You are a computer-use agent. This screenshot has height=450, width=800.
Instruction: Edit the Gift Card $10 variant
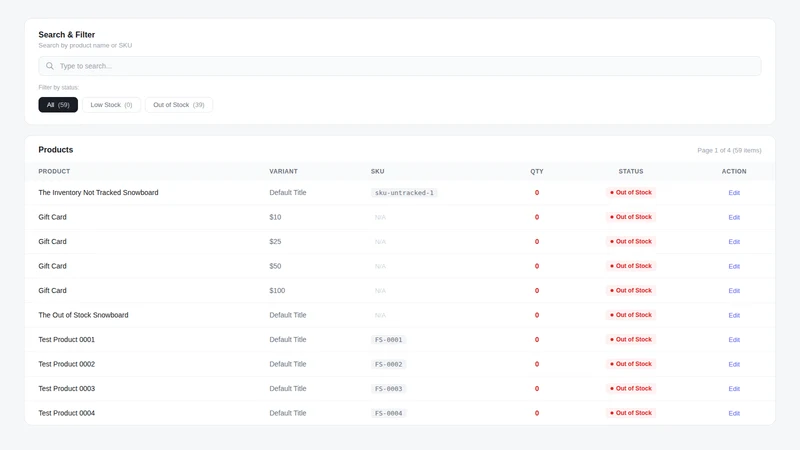[x=734, y=217]
